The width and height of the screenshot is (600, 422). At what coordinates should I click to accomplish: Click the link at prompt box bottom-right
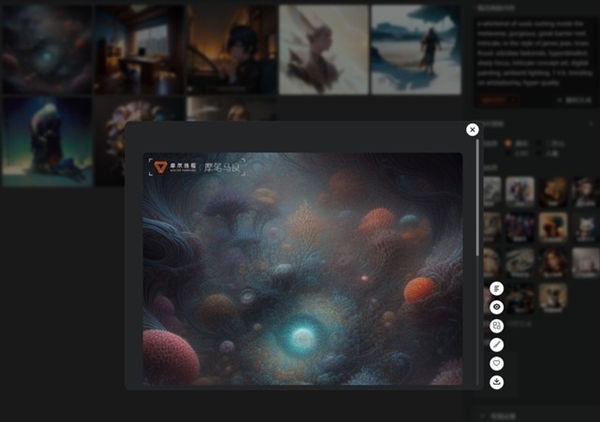(574, 100)
